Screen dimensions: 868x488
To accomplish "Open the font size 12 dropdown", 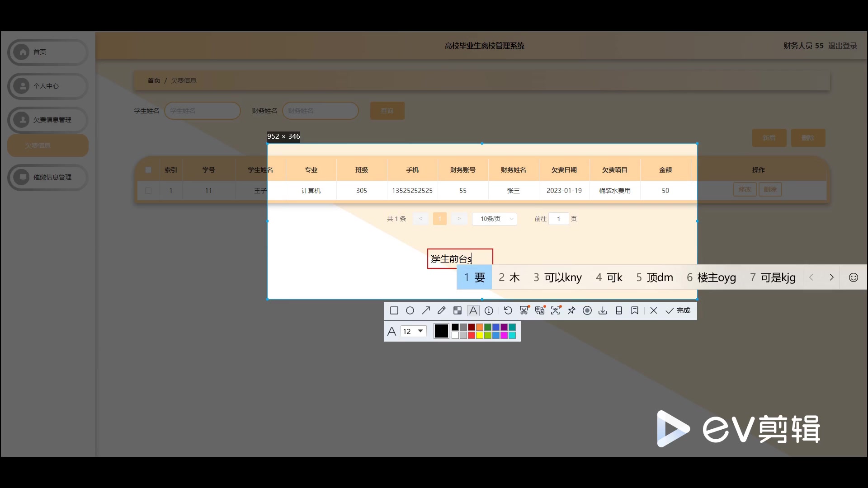I will 414,331.
